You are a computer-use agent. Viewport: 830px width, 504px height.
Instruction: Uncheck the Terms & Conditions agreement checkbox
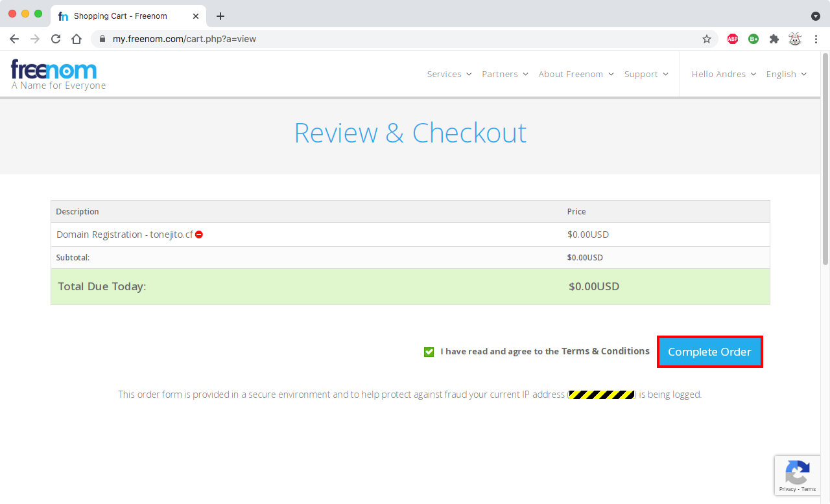pyautogui.click(x=429, y=352)
